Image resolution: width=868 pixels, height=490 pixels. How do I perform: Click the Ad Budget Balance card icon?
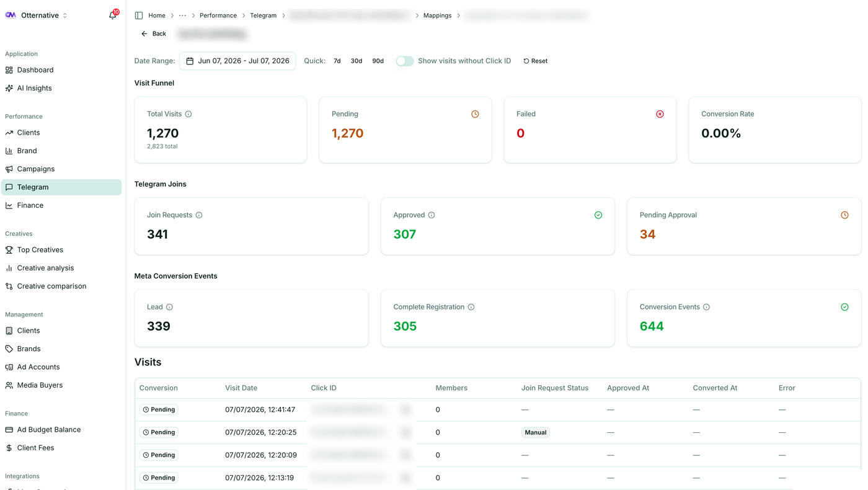(x=9, y=429)
